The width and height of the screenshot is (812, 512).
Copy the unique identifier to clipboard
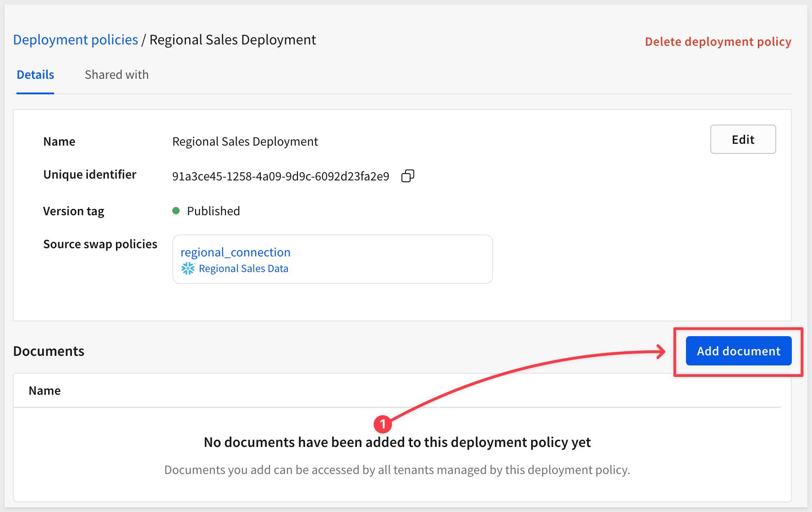407,176
